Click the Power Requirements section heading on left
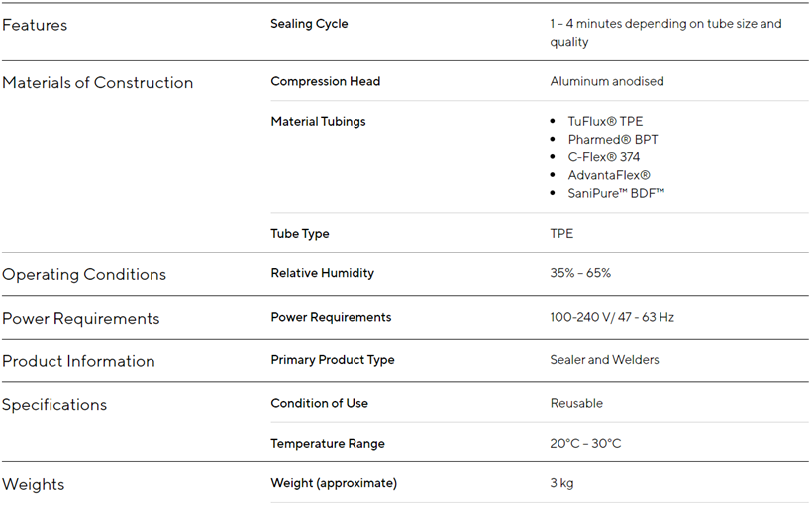Screen dimensions: 812x506 coord(81,319)
